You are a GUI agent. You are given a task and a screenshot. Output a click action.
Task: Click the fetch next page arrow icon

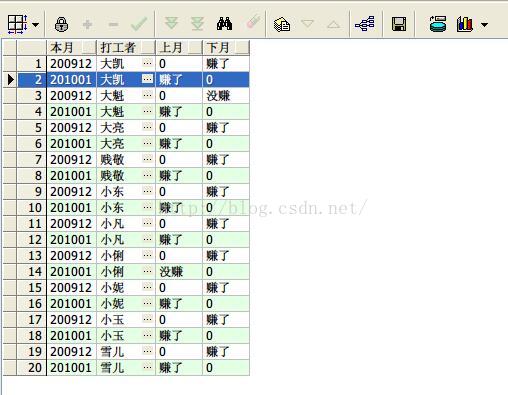pyautogui.click(x=172, y=24)
